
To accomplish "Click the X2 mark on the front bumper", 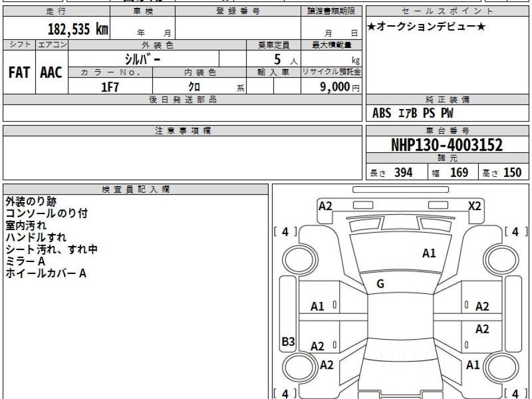I will click(475, 205).
